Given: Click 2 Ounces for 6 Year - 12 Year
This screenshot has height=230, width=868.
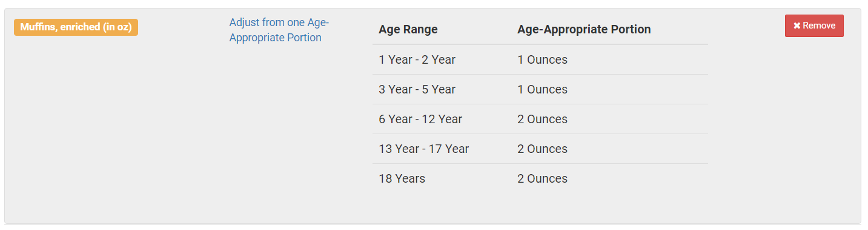Looking at the screenshot, I should [542, 119].
